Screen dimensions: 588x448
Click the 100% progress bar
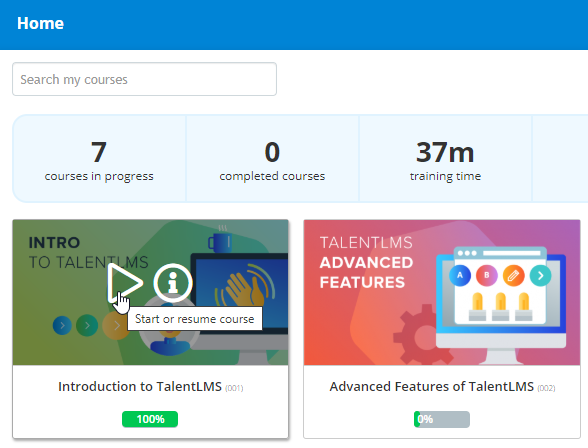tap(150, 419)
